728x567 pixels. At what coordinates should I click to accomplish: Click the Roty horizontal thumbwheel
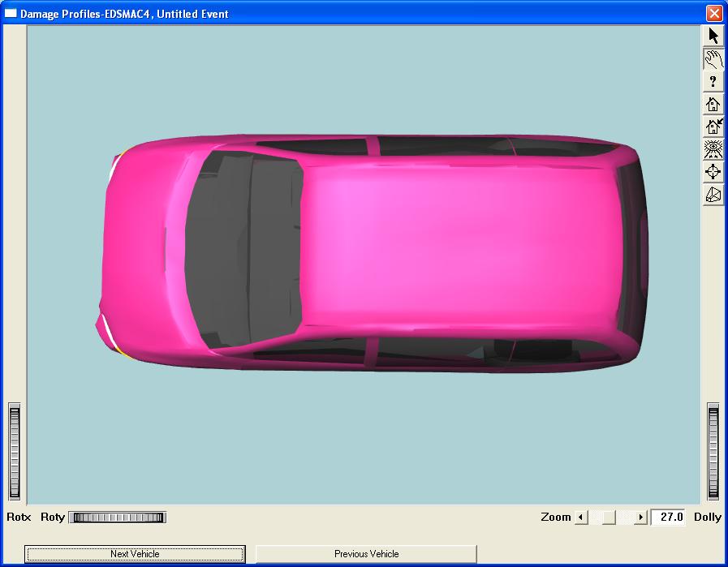coord(118,518)
